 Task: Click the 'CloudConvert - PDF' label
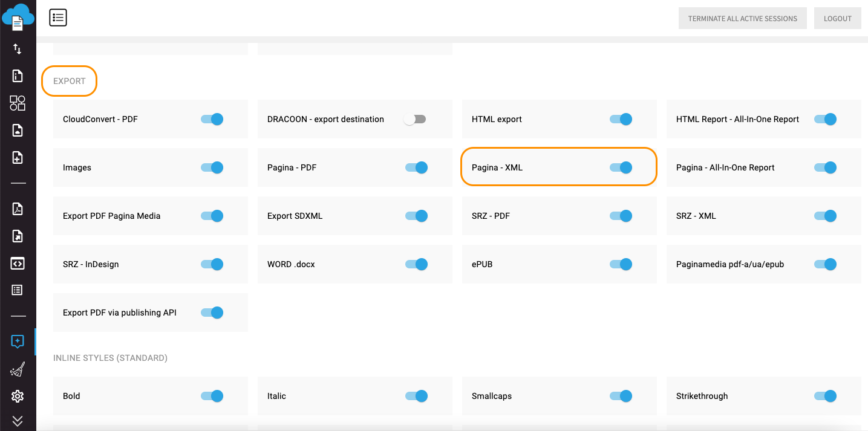click(x=100, y=119)
